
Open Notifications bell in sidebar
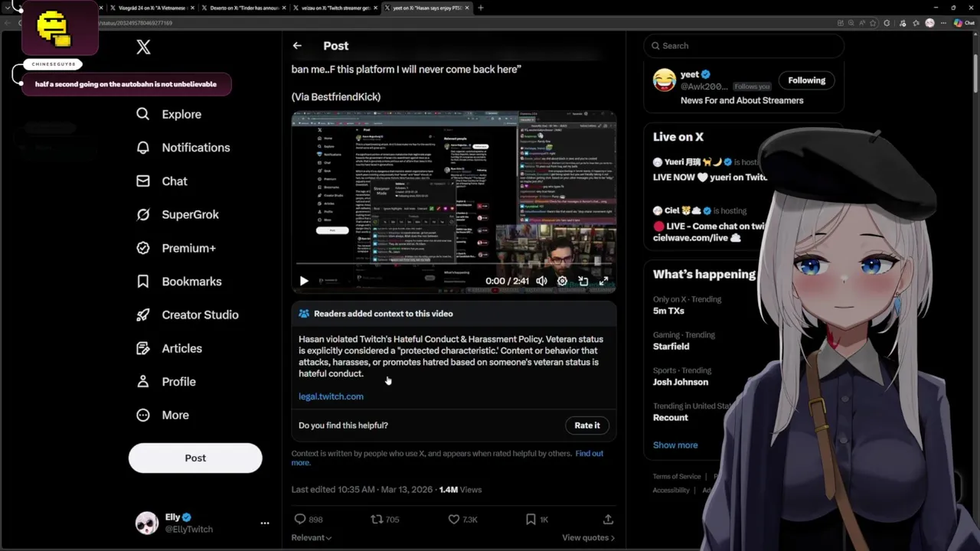tap(182, 148)
